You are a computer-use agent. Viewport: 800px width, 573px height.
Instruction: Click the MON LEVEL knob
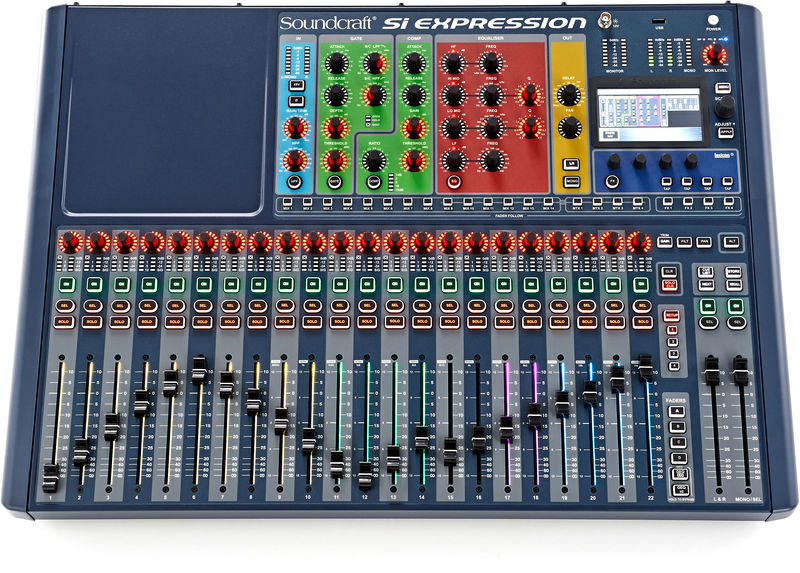click(715, 55)
